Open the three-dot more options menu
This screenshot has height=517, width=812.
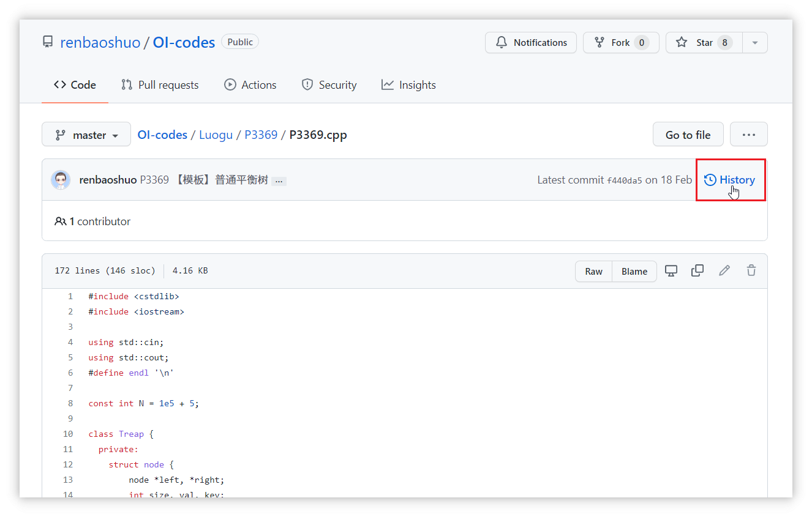[749, 135]
